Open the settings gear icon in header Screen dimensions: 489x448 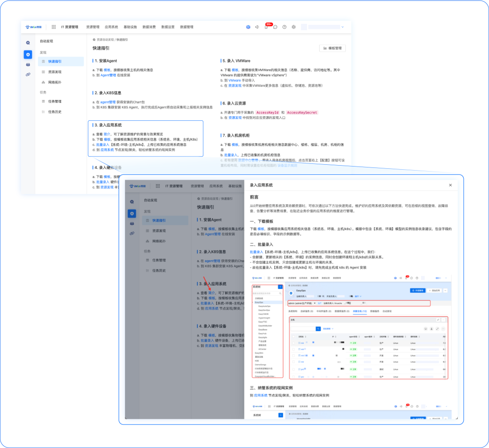(294, 27)
